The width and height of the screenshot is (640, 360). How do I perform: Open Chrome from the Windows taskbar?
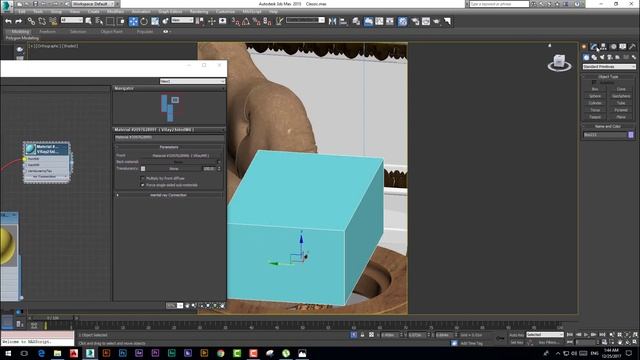point(220,353)
